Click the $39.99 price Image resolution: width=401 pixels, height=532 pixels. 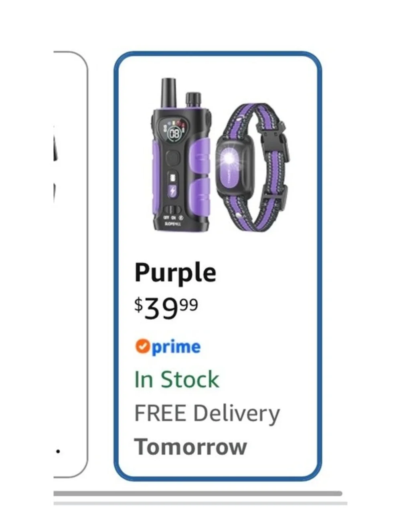click(166, 308)
